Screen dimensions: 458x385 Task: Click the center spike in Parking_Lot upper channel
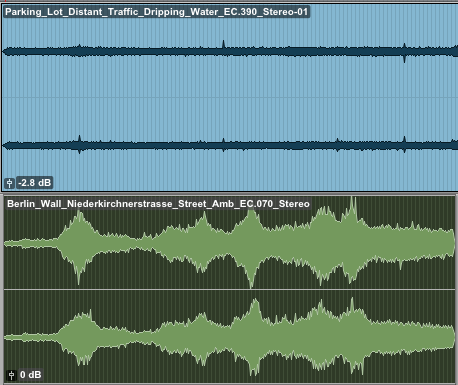point(223,44)
